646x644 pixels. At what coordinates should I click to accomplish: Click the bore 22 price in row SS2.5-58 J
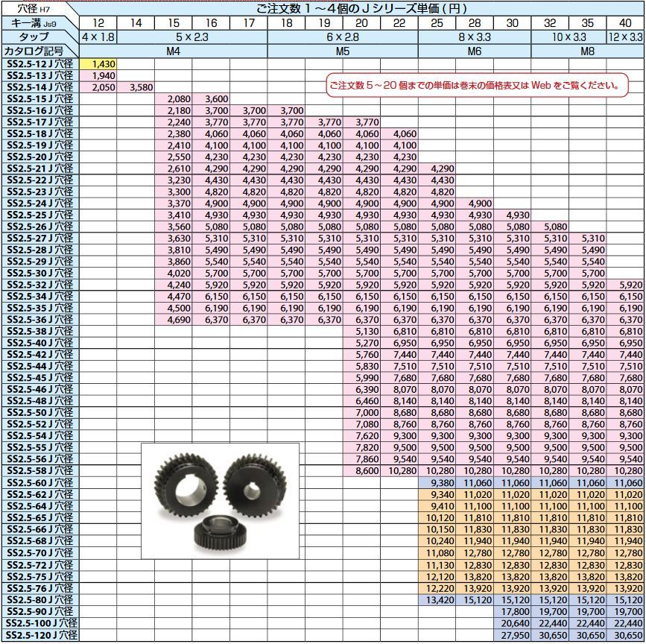click(x=399, y=471)
